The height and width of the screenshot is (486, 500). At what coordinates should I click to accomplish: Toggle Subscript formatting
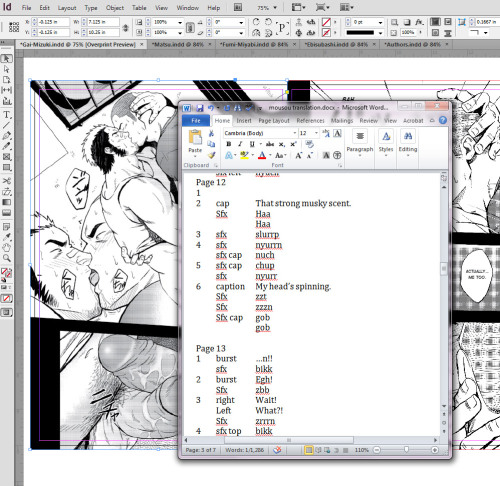(282, 144)
